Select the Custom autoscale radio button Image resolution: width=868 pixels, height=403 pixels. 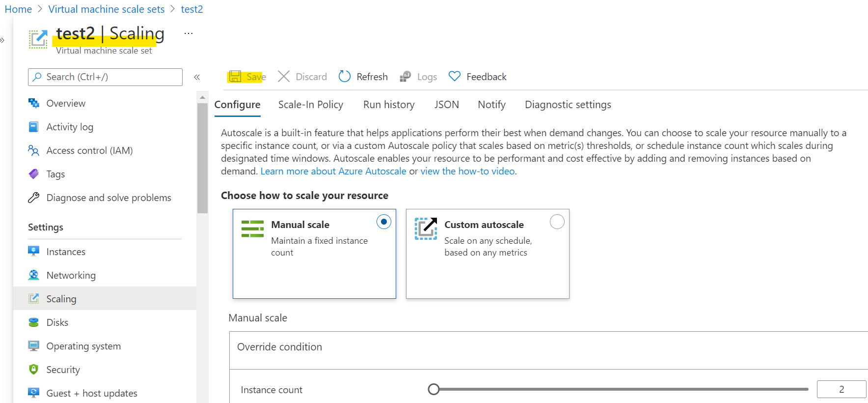tap(557, 222)
